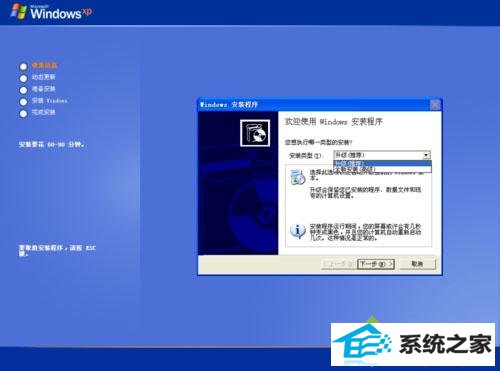
Task: Click the setup CD icon in the dark banner
Action: pos(255,133)
